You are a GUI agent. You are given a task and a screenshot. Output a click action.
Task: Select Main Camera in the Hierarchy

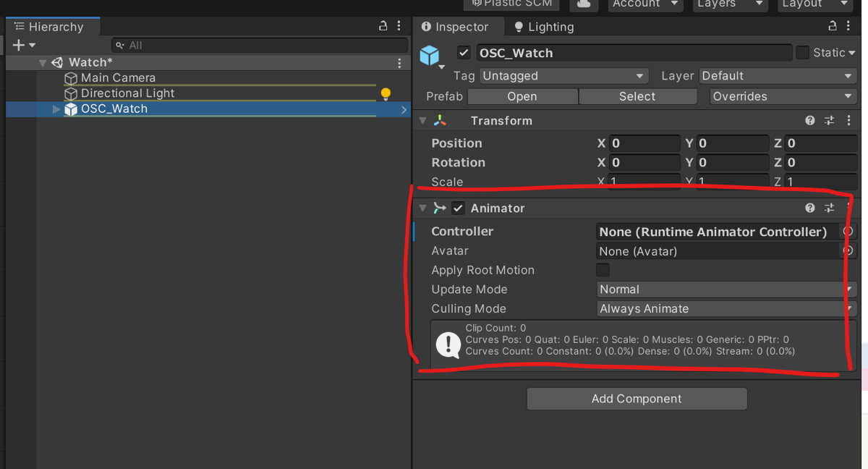coord(118,77)
